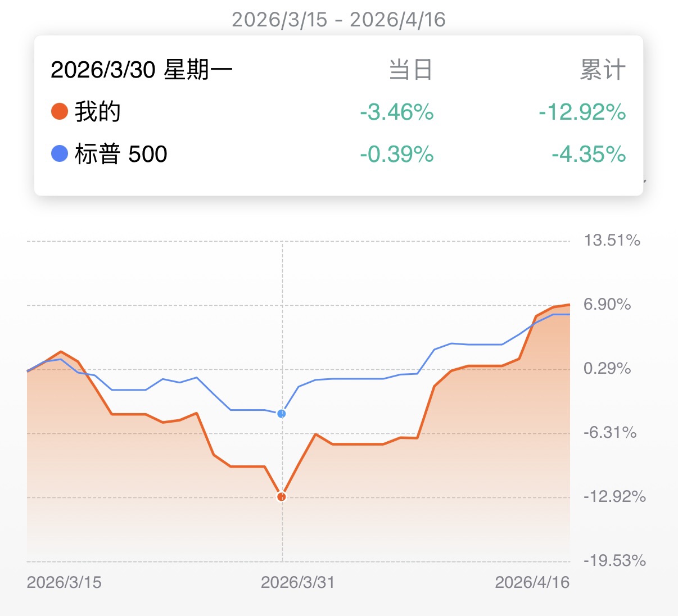Click the 累计 column header
Image resolution: width=678 pixels, height=616 pixels.
tap(603, 70)
